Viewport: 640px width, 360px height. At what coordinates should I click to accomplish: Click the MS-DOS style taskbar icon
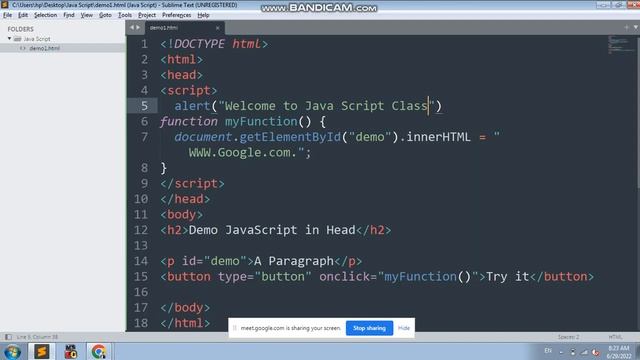tap(71, 351)
